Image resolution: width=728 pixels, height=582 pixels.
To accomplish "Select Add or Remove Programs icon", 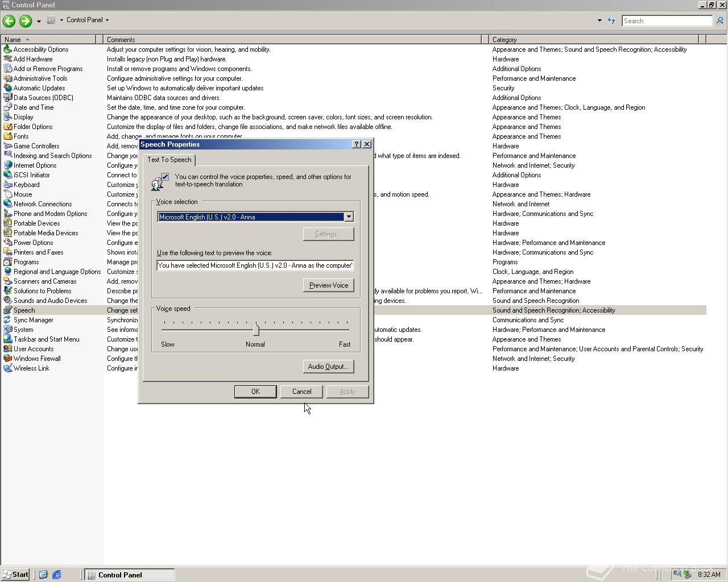I will coord(7,69).
